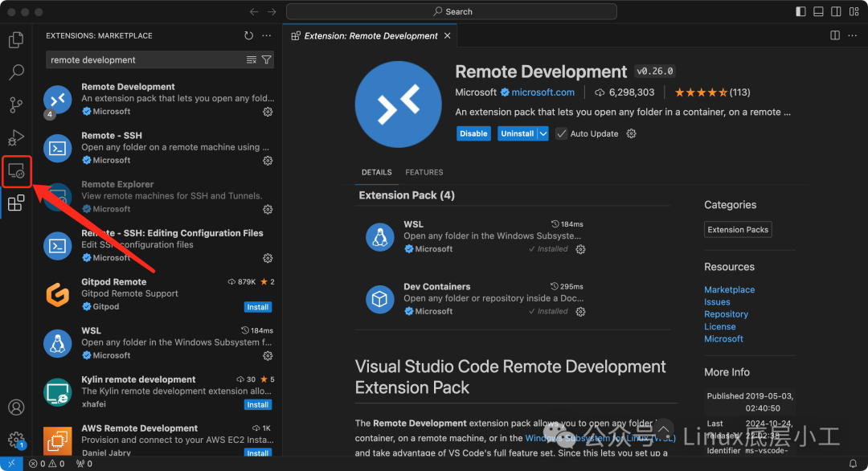Go forward with navigation arrow

(272, 11)
